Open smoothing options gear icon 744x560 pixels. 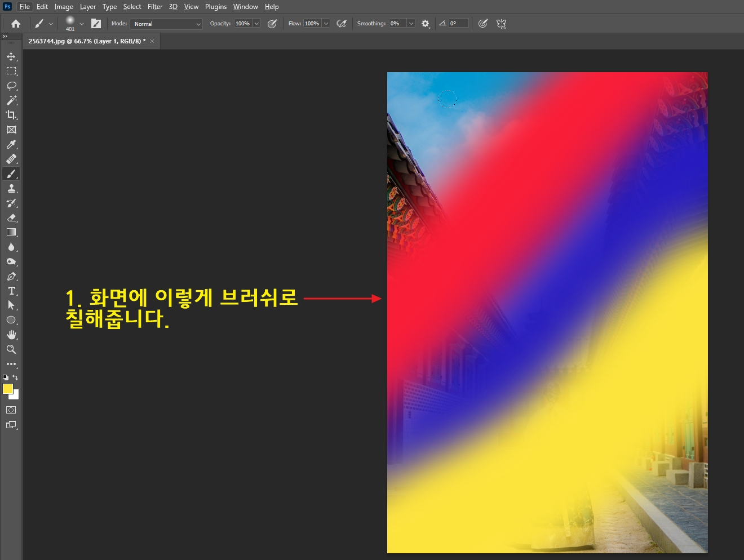click(x=426, y=24)
